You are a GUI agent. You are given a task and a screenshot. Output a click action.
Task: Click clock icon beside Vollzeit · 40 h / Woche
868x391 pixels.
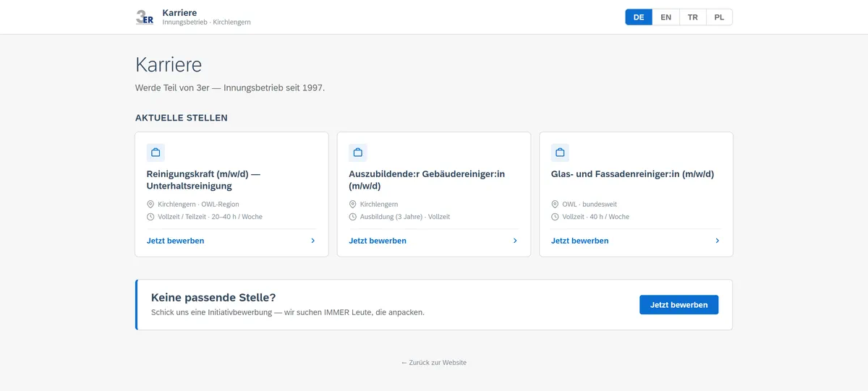(x=555, y=217)
